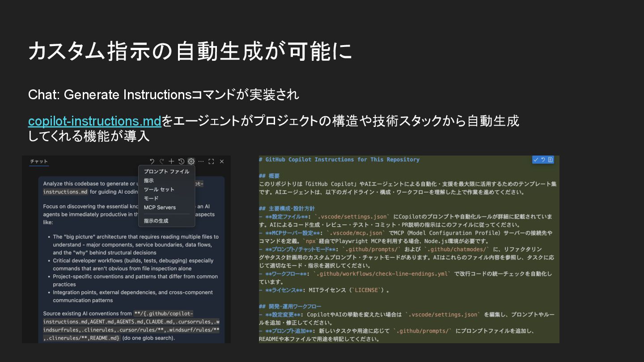644x362 pixels.
Task: Click 'check-line-endings.yml' path text
Action: click(382, 274)
